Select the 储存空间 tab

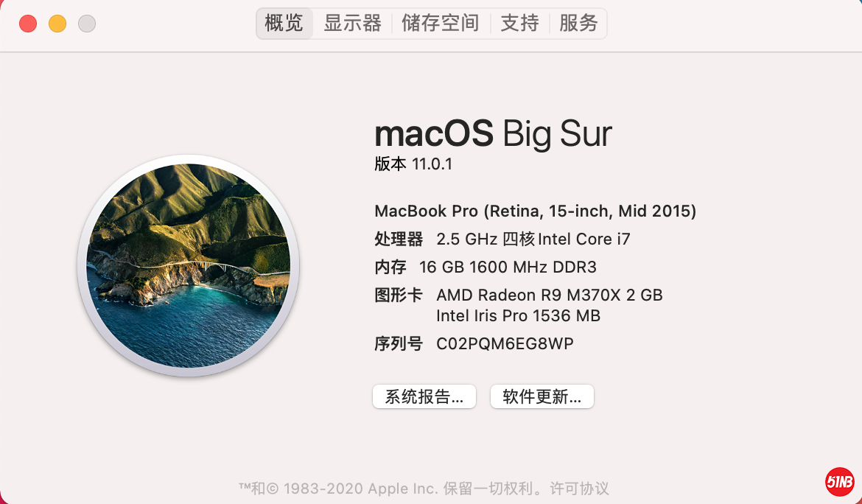(x=441, y=24)
